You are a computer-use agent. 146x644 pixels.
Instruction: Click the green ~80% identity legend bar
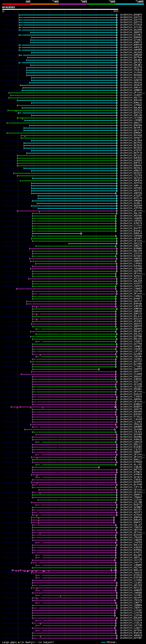[x=101, y=4]
